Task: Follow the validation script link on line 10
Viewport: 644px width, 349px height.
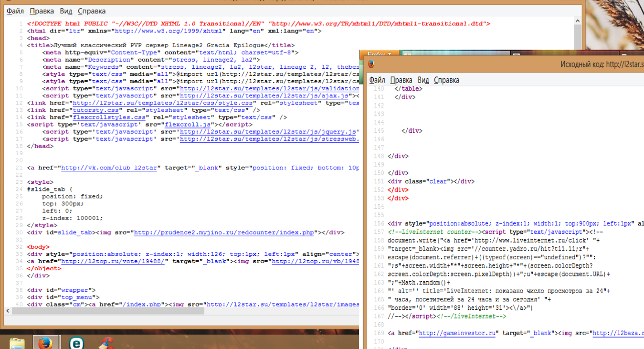Action: pos(269,88)
